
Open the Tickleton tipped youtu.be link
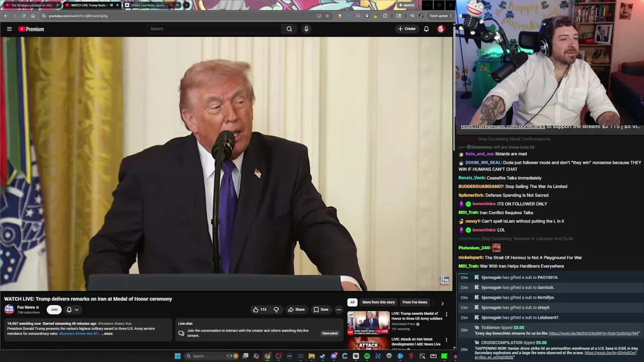pos(594,333)
